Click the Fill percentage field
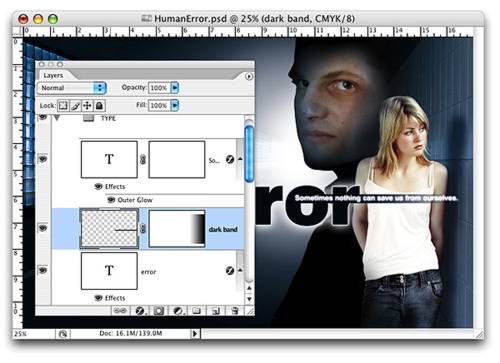 (x=159, y=105)
